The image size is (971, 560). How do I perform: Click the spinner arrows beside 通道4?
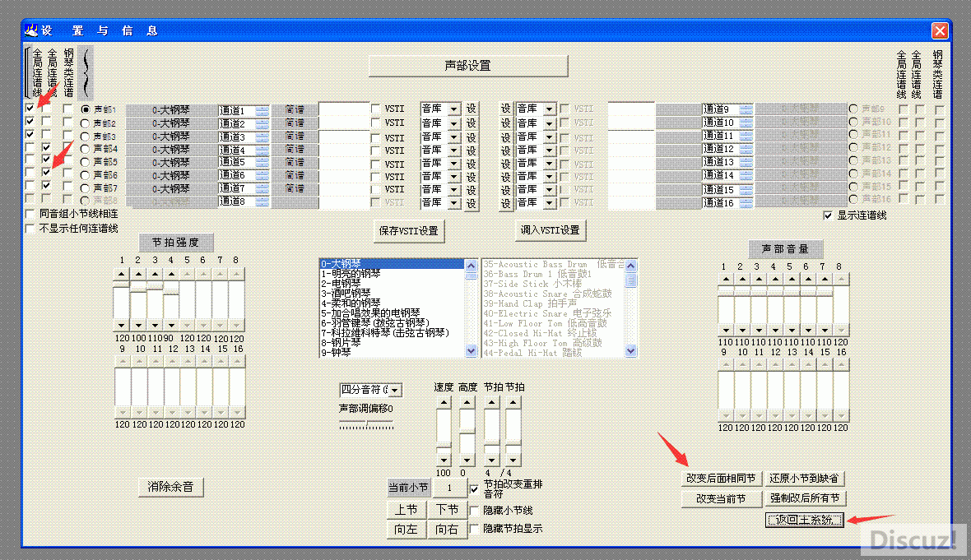click(x=262, y=150)
